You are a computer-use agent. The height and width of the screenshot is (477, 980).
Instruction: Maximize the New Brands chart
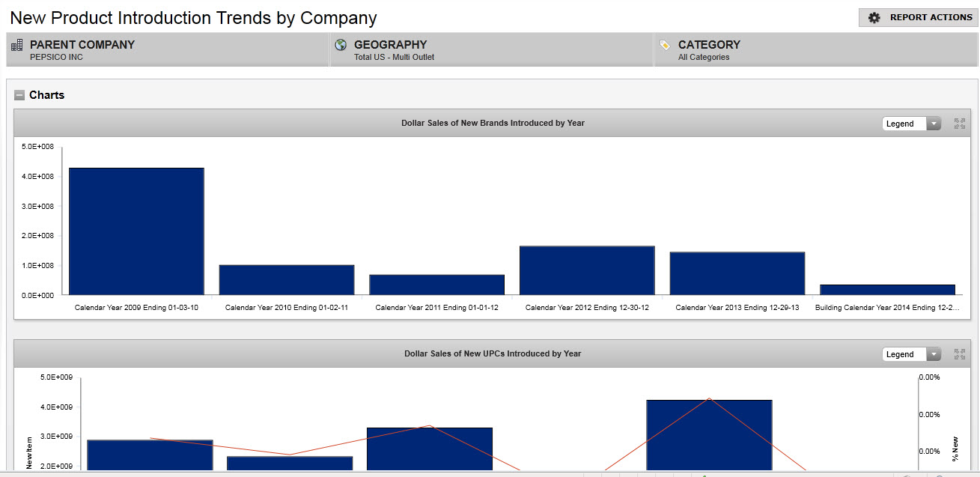tap(960, 124)
